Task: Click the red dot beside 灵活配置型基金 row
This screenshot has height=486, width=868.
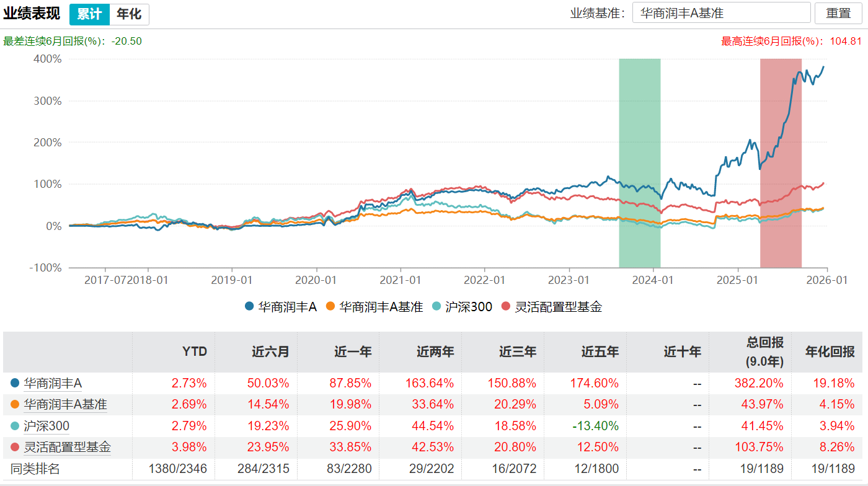Action: 15,447
